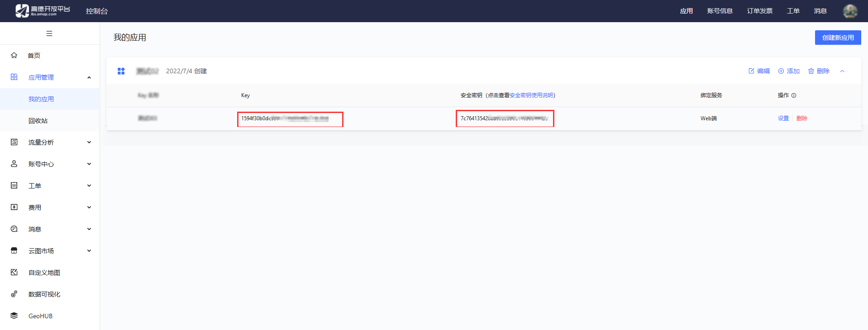Open the 安全密钥使用说明 link
The width and height of the screenshot is (868, 330).
coord(531,95)
